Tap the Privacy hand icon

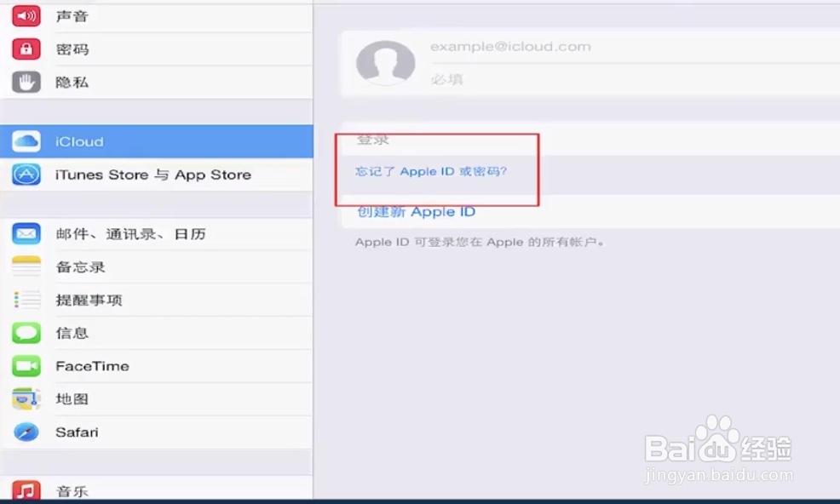26,82
